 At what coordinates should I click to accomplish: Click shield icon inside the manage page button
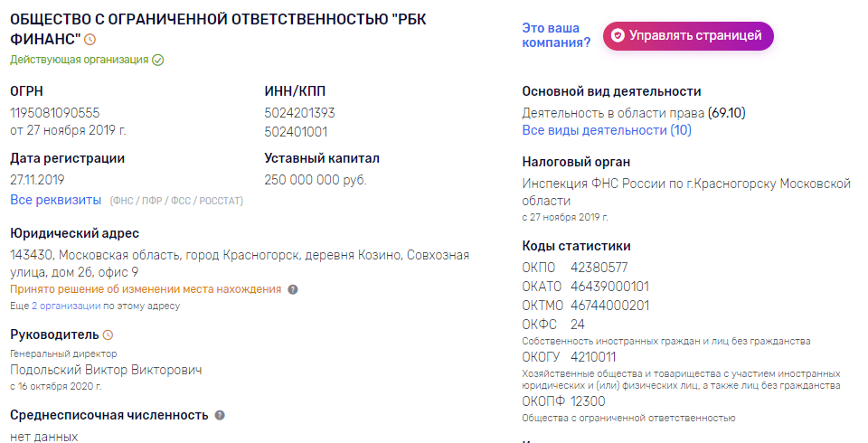[618, 36]
